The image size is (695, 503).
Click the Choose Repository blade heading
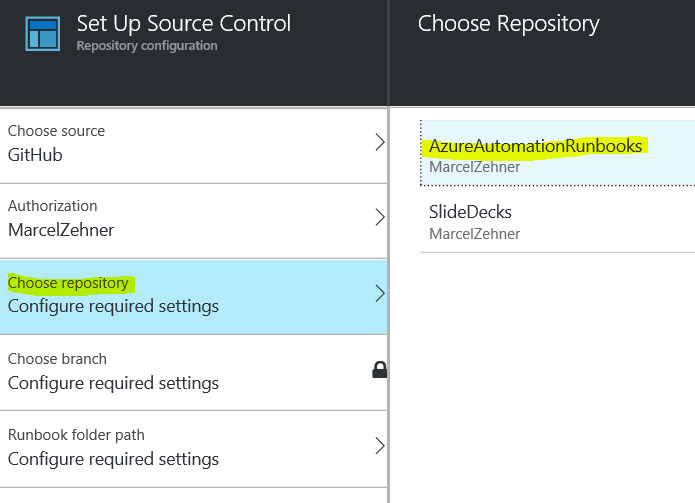(x=508, y=23)
